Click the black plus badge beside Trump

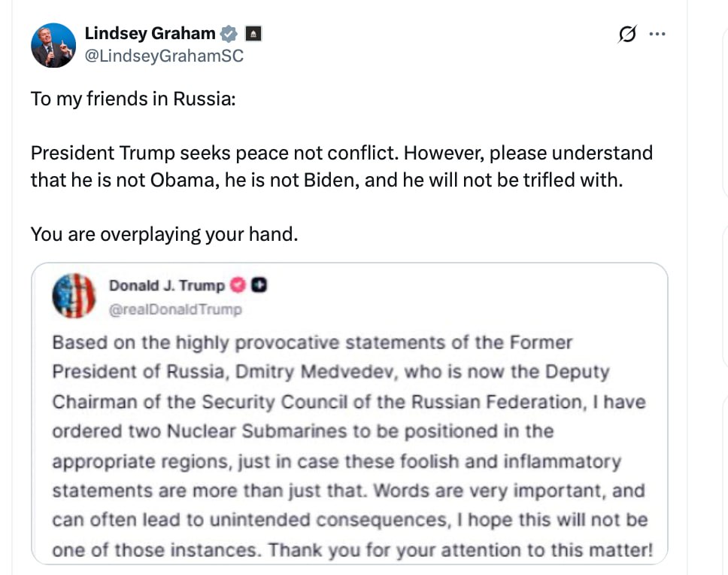point(259,285)
